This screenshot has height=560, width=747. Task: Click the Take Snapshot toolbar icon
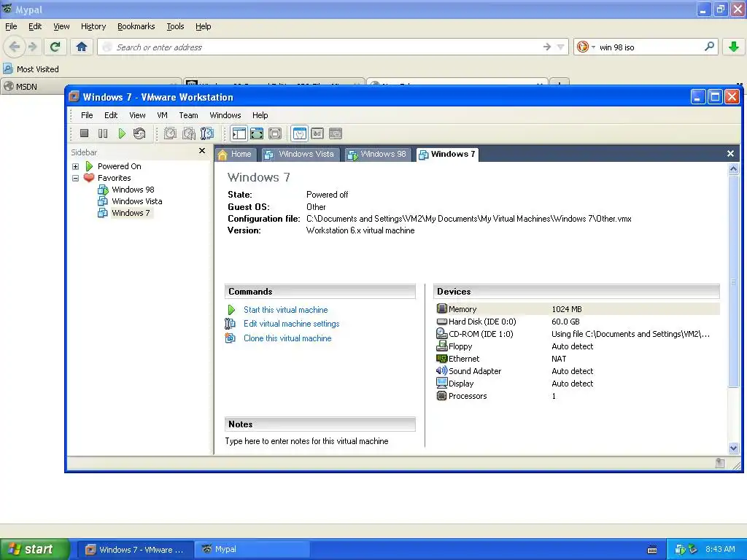[170, 134]
